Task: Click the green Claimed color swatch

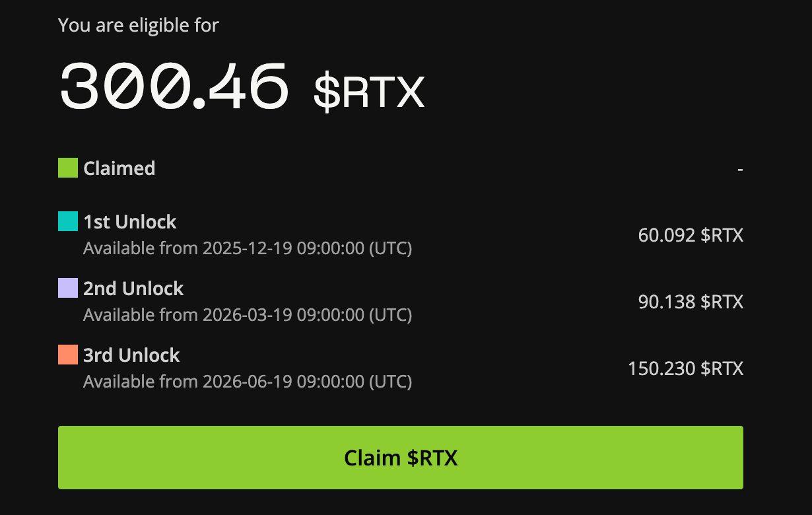Action: click(x=68, y=168)
